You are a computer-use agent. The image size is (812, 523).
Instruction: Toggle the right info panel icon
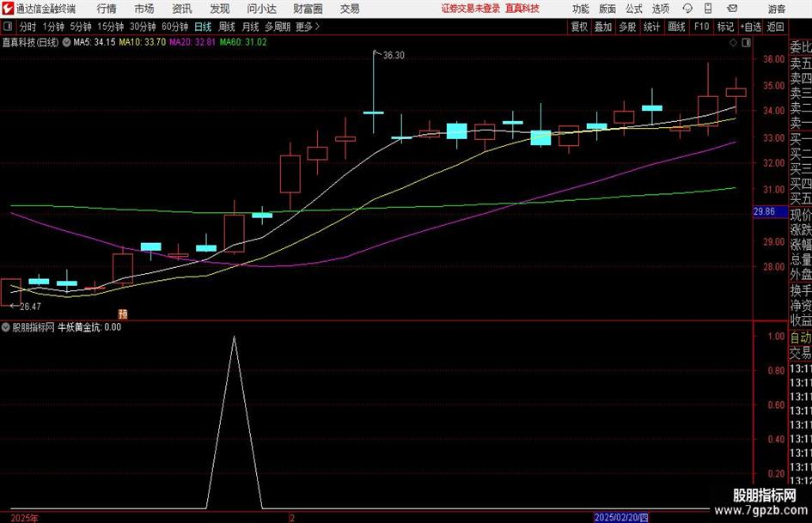(746, 43)
